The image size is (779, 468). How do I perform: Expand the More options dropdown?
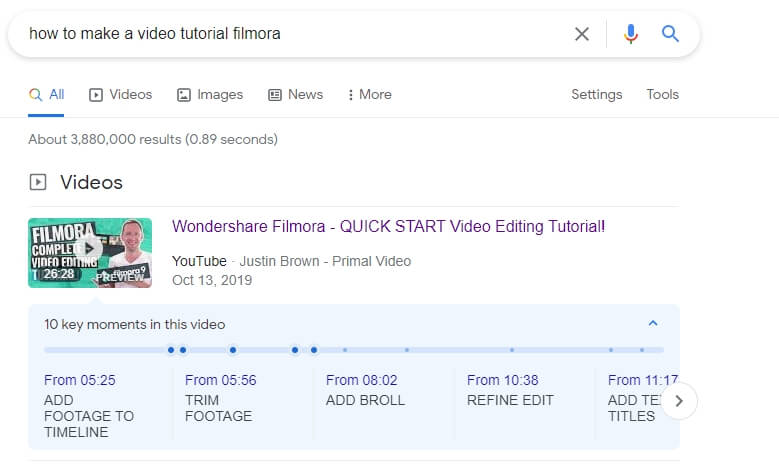(369, 94)
